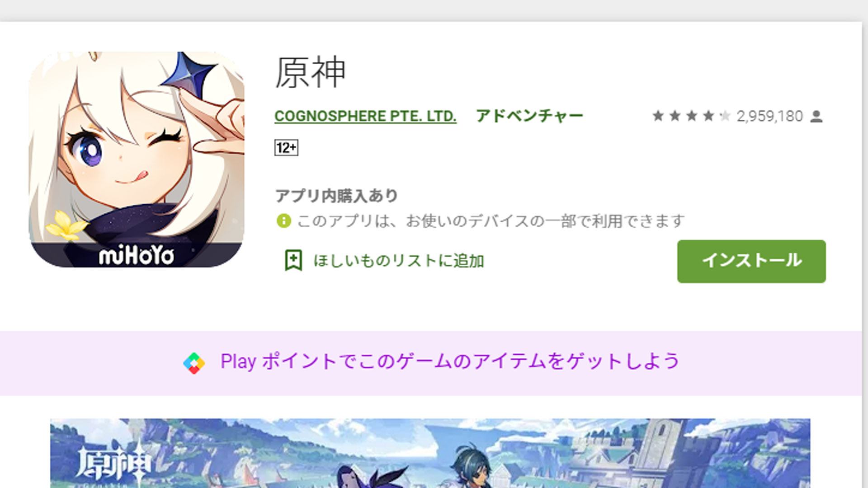868x488 pixels.
Task: Click the Genshin Impact Paimon app icon
Action: (137, 159)
